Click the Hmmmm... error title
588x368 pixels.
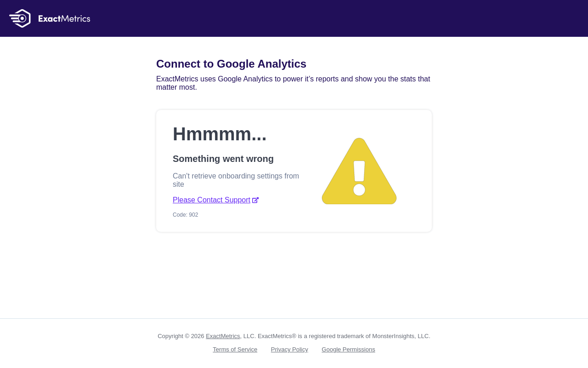(x=220, y=134)
